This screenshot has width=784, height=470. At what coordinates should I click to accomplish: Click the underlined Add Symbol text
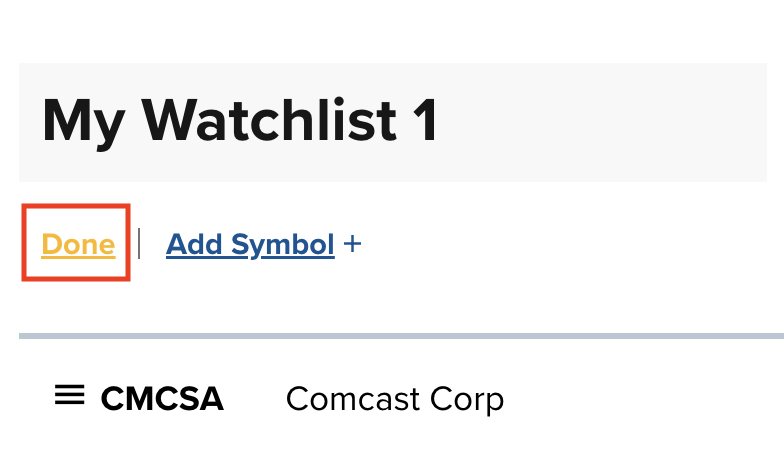coord(250,244)
